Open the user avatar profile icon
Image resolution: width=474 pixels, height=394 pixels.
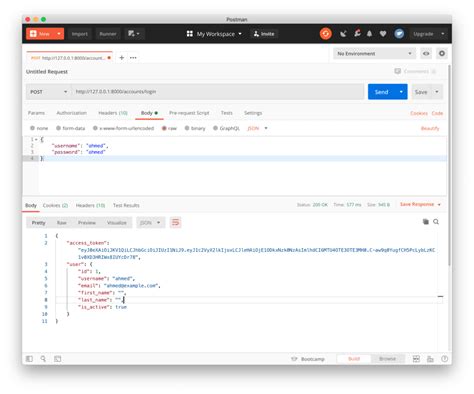399,34
